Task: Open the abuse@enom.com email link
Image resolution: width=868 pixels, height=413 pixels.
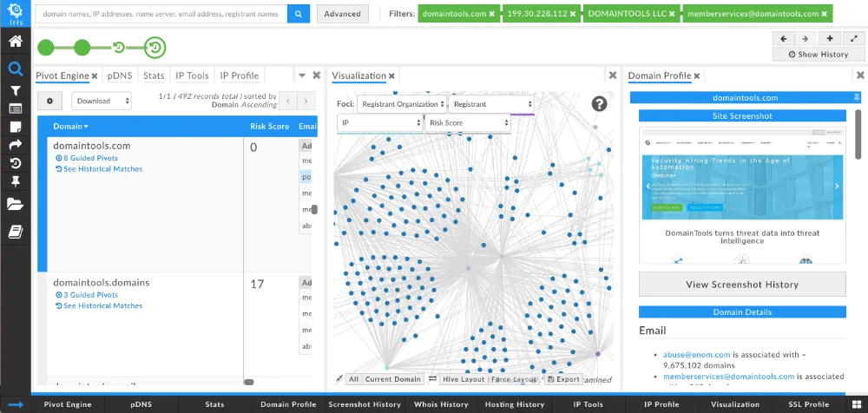Action: tap(696, 354)
